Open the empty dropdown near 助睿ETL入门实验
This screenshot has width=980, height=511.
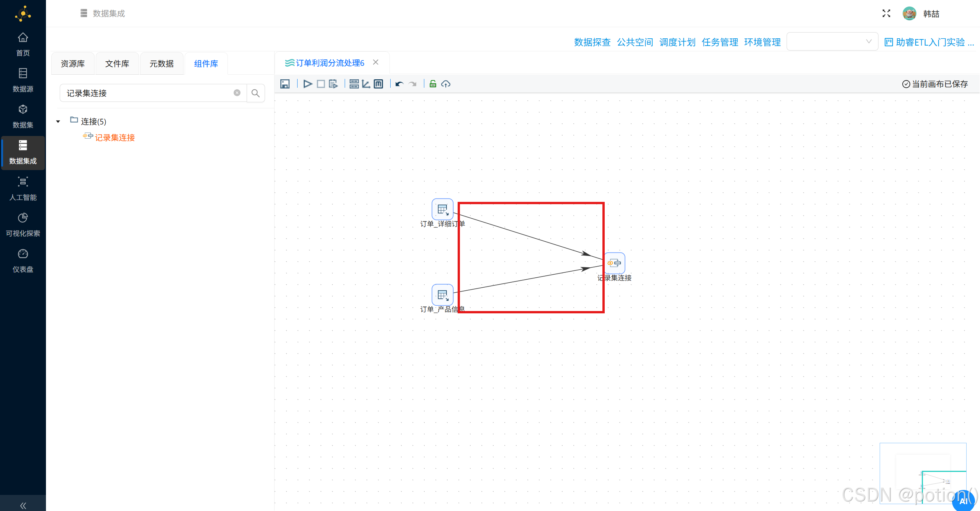832,41
